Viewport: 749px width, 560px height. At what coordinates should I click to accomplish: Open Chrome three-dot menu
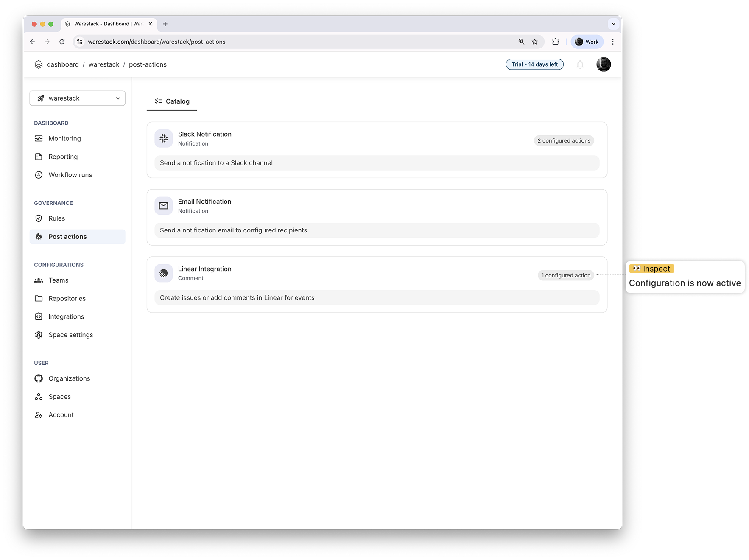pos(613,42)
